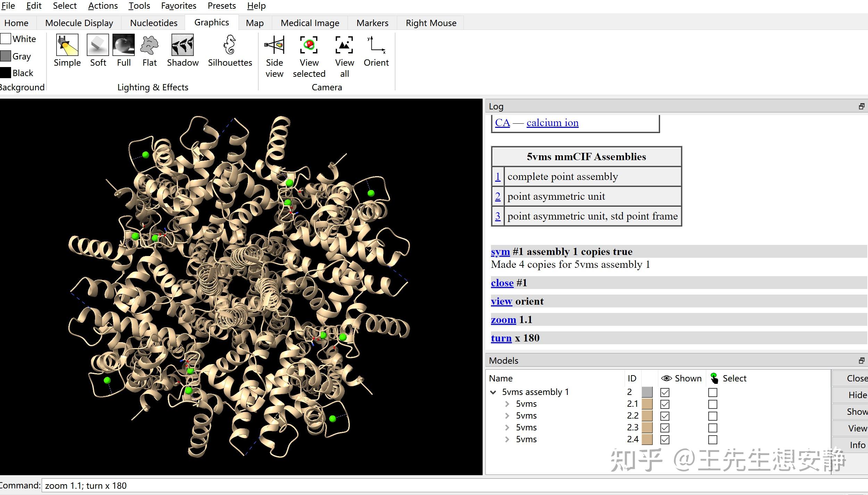
Task: Switch to Full lighting
Action: pos(124,45)
